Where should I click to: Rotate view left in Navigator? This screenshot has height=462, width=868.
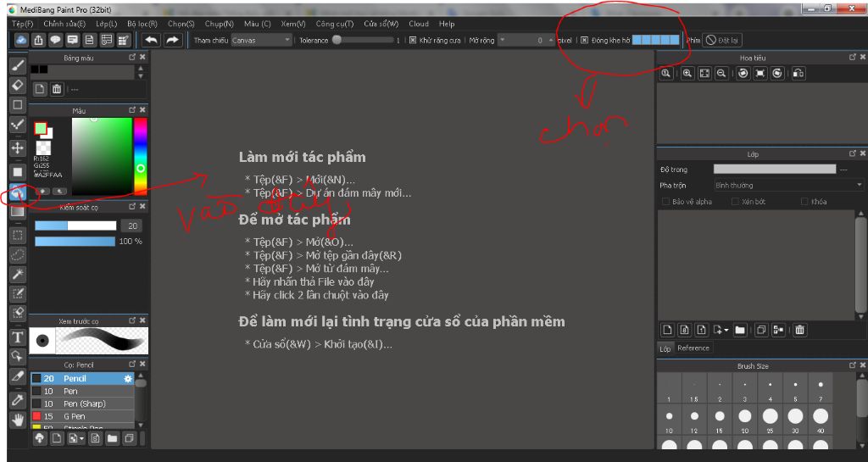[x=743, y=73]
